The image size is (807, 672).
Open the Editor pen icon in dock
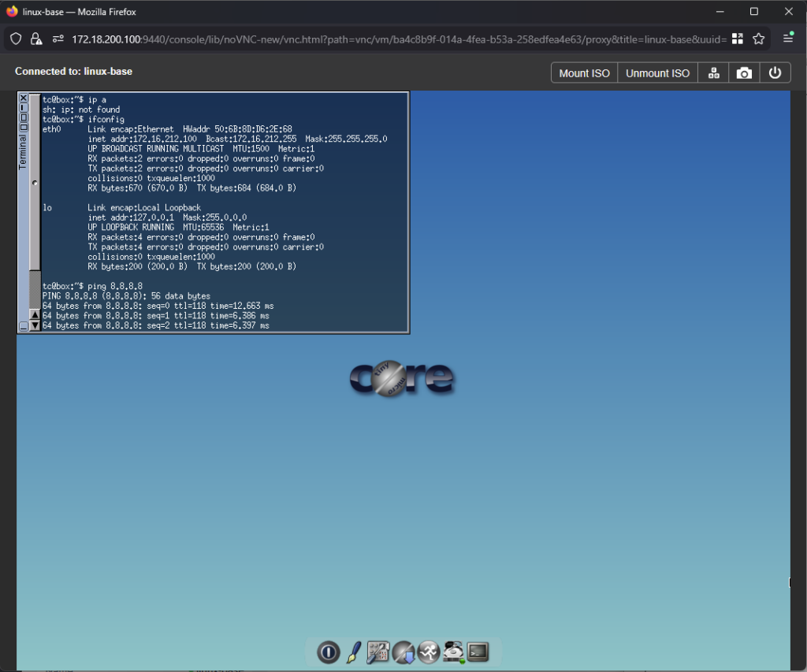point(354,652)
